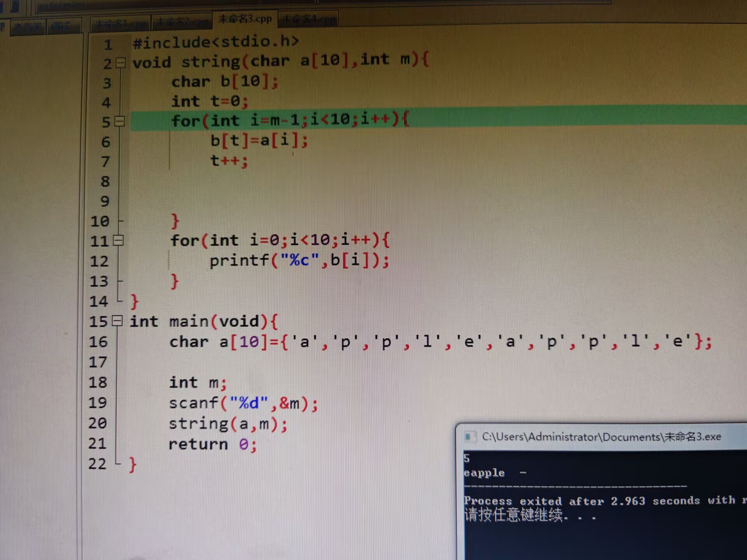Collapse main function fold at line 15
Screen dimensions: 747x560
tap(117, 321)
